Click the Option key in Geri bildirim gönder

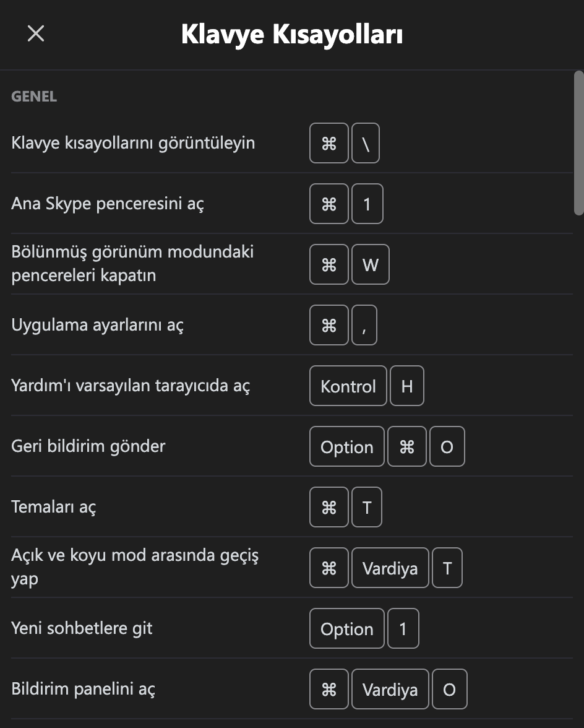click(x=347, y=447)
